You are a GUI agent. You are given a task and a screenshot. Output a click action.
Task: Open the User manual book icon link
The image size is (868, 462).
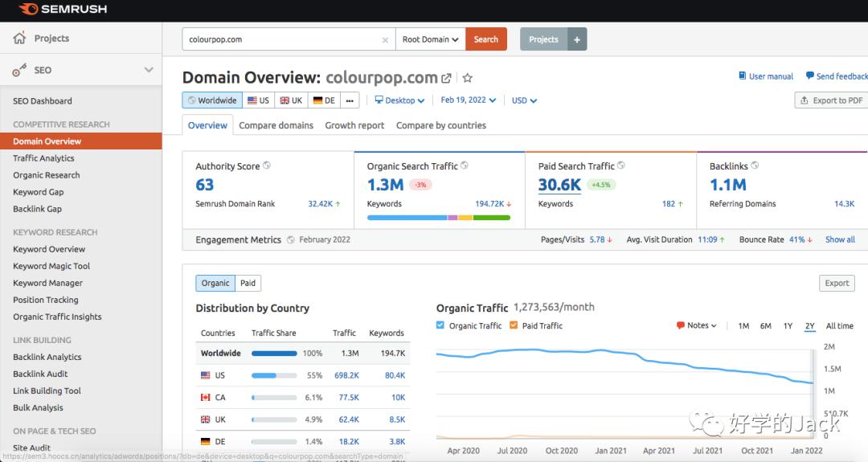click(743, 76)
